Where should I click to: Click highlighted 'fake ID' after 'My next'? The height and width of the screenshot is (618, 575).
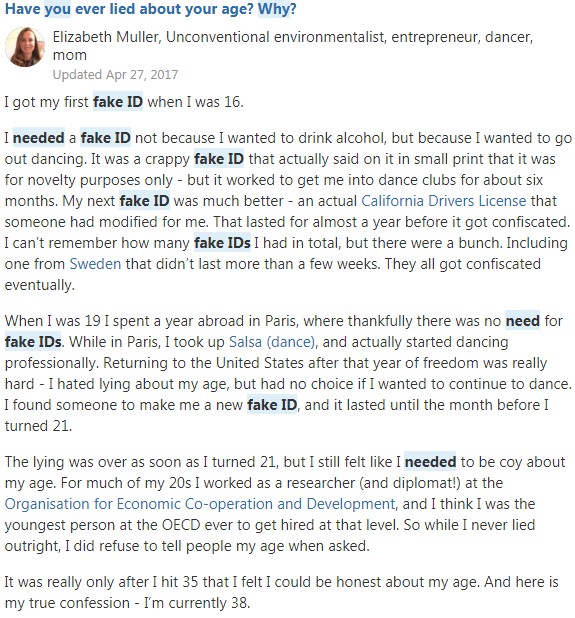coord(145,201)
